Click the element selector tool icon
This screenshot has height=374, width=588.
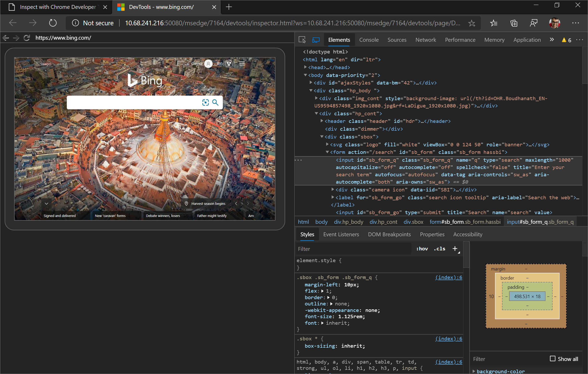(x=303, y=39)
